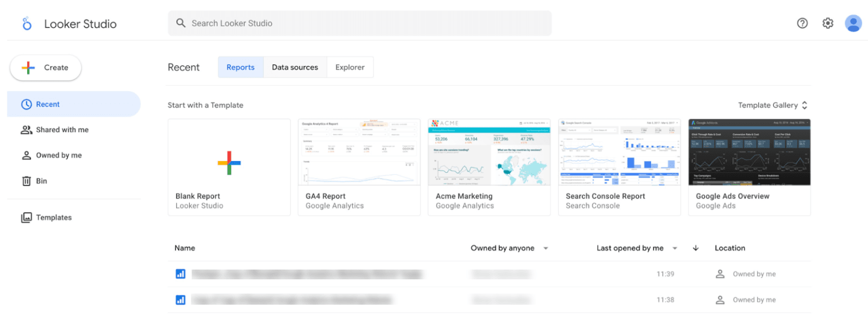Open Shared with me in sidebar
868x320 pixels.
click(62, 129)
